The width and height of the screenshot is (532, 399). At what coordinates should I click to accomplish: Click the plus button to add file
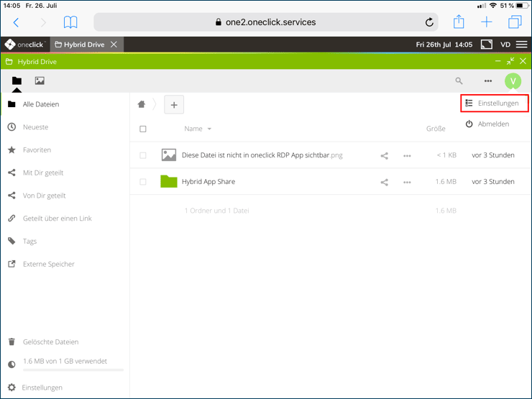(x=174, y=105)
